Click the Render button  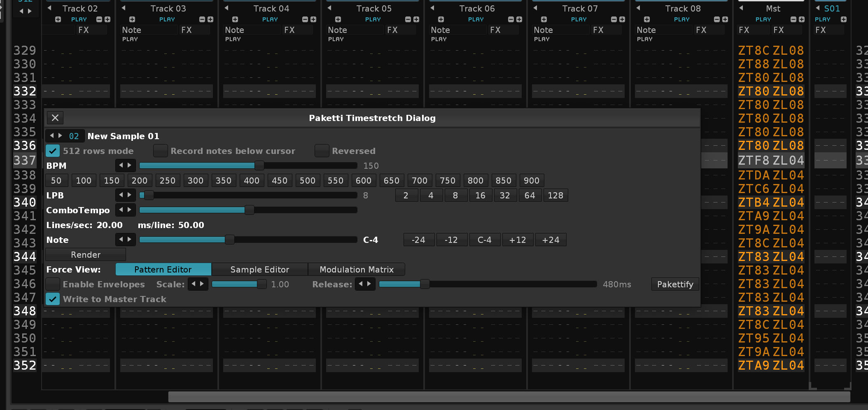click(86, 255)
